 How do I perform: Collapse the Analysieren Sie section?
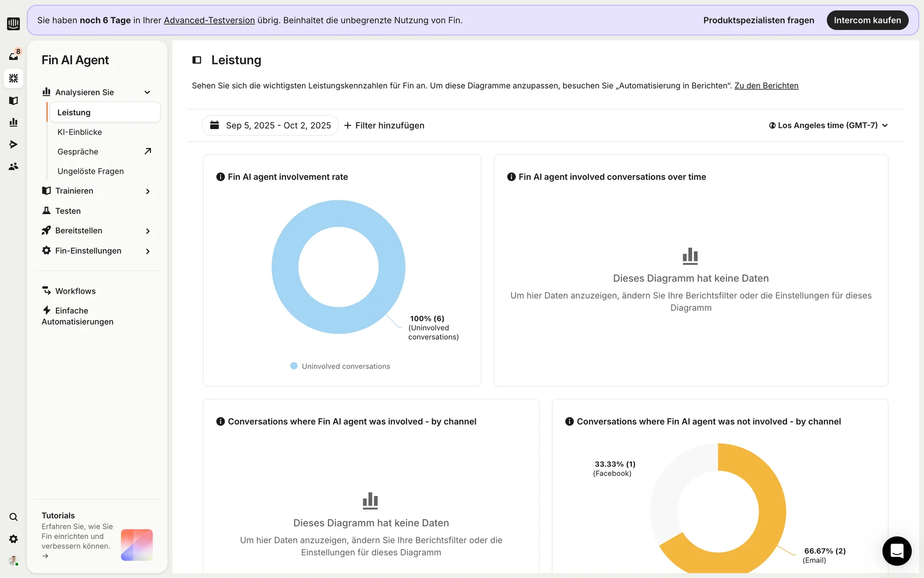coord(147,92)
